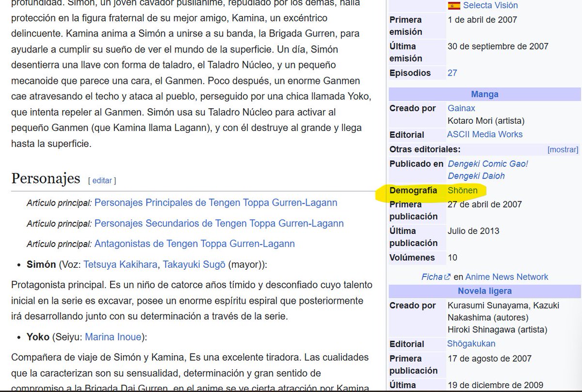
Task: Open the Takayuki Sugō link
Action: [194, 265]
